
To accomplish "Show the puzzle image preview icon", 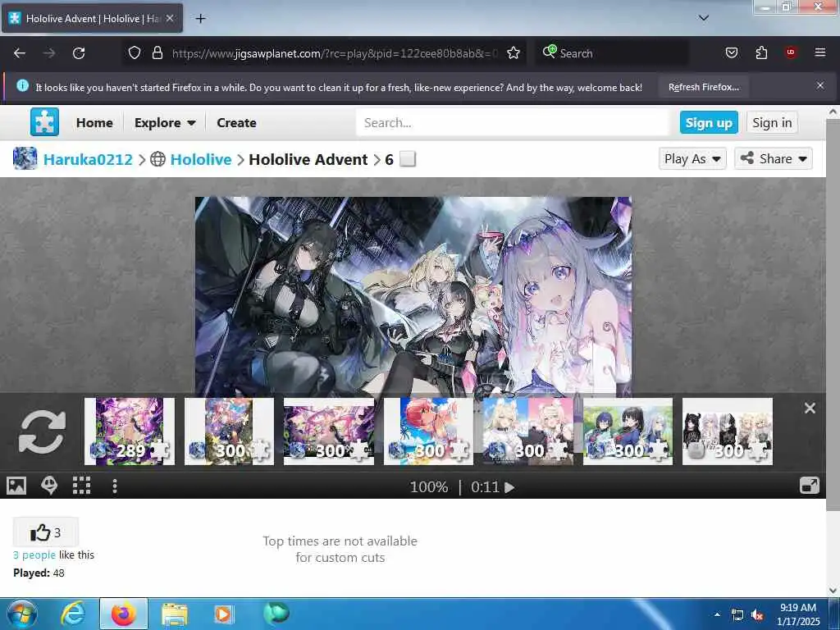I will point(16,486).
